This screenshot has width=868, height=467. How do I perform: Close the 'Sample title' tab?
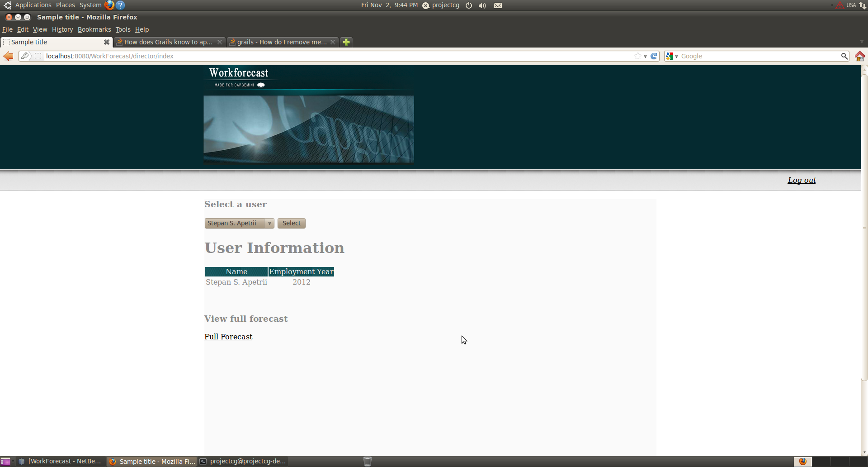click(107, 42)
